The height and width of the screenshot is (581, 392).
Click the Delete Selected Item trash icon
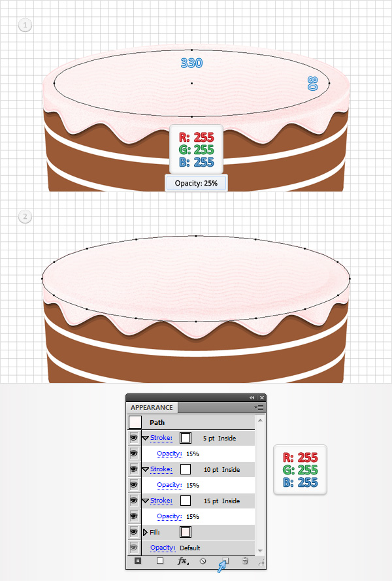point(245,561)
